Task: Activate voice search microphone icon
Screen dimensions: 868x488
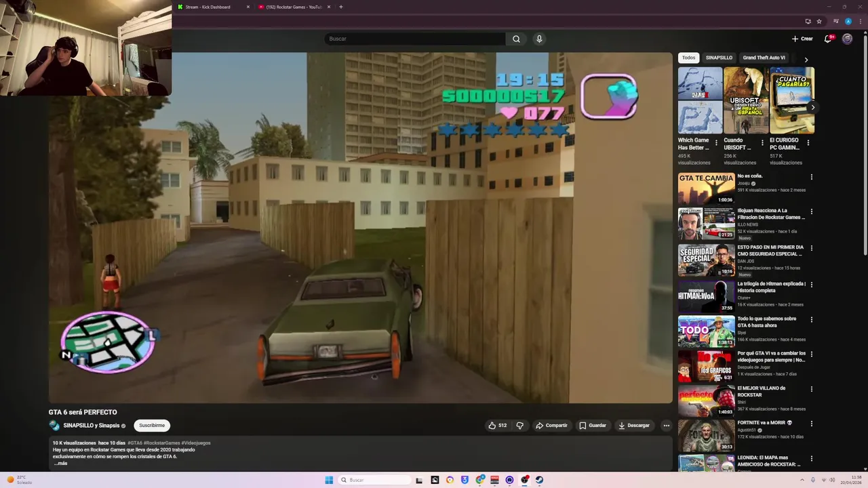Action: tap(539, 39)
